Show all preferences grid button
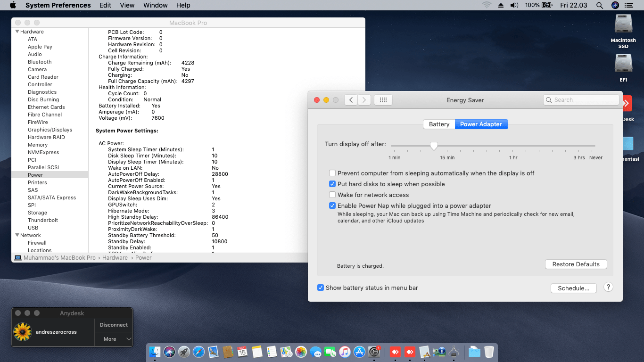This screenshot has width=644, height=362. [x=383, y=100]
